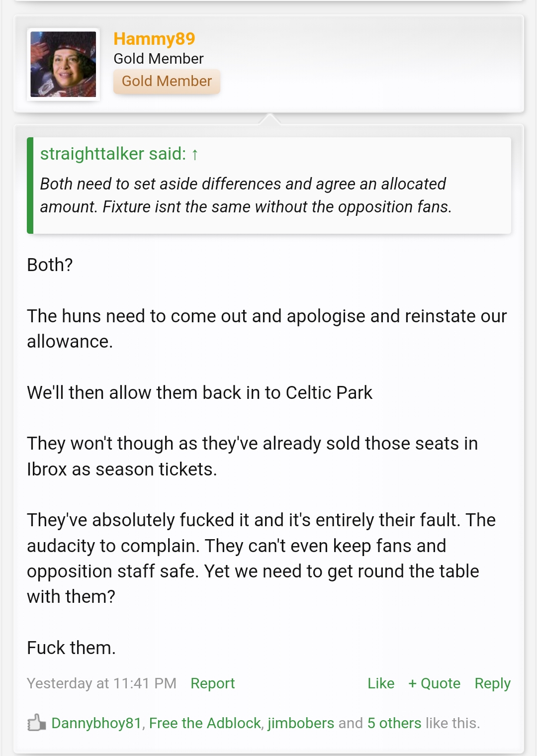Click the 'Both?' line of the post

50,265
